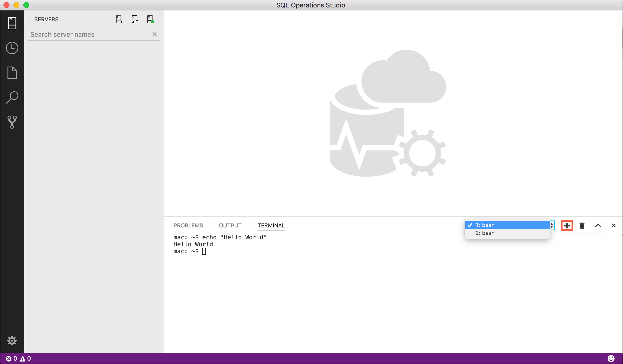Image resolution: width=623 pixels, height=364 pixels.
Task: Select the checked 1: bash terminal
Action: pos(507,224)
